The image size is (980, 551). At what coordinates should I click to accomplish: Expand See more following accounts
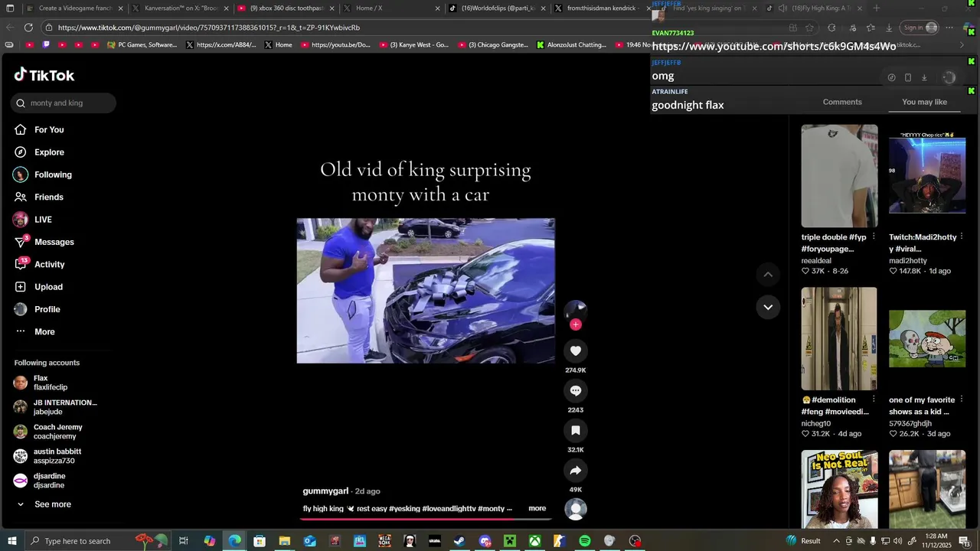pos(52,504)
